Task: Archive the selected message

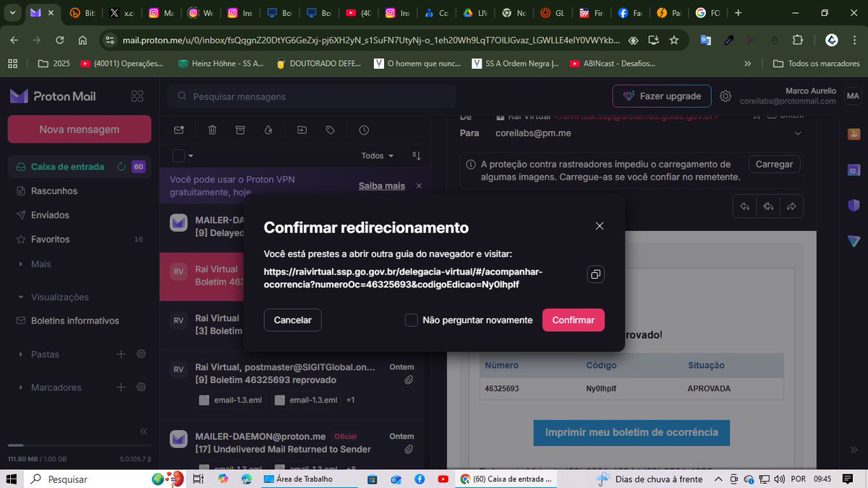Action: (x=240, y=130)
